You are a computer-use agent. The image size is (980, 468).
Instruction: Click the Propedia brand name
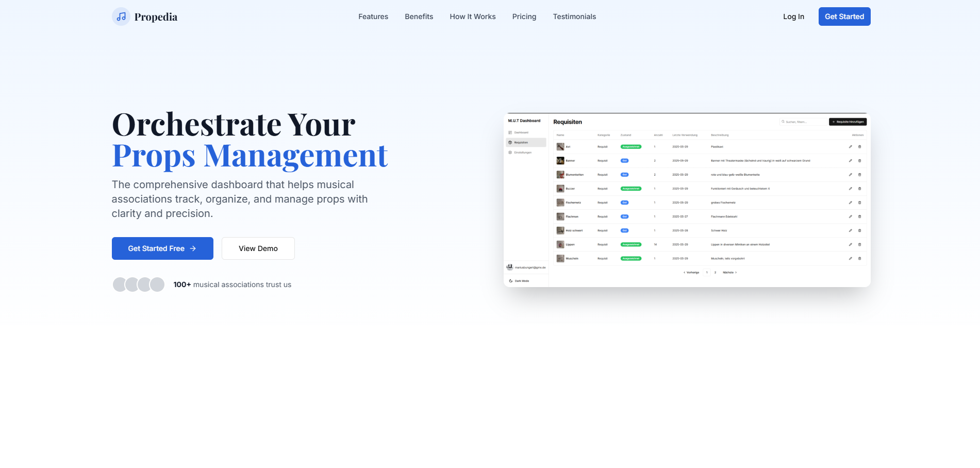coord(156,17)
